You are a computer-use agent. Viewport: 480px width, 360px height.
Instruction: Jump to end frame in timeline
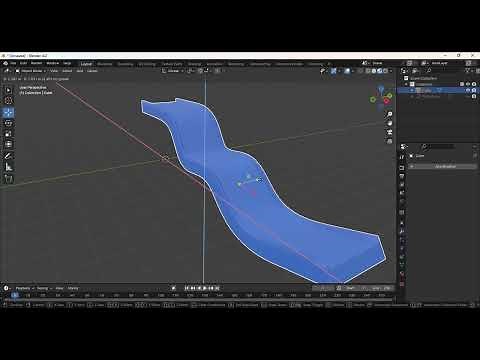coord(217,288)
